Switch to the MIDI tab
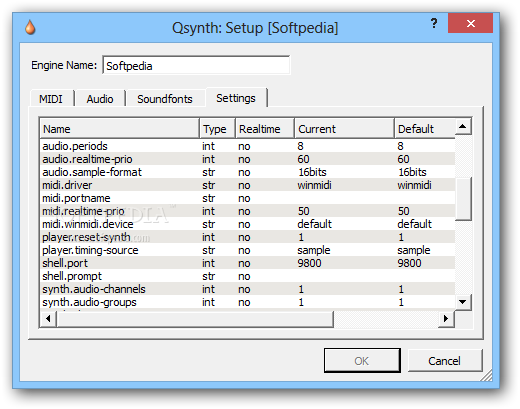Image resolution: width=520 pixels, height=409 pixels. click(51, 99)
